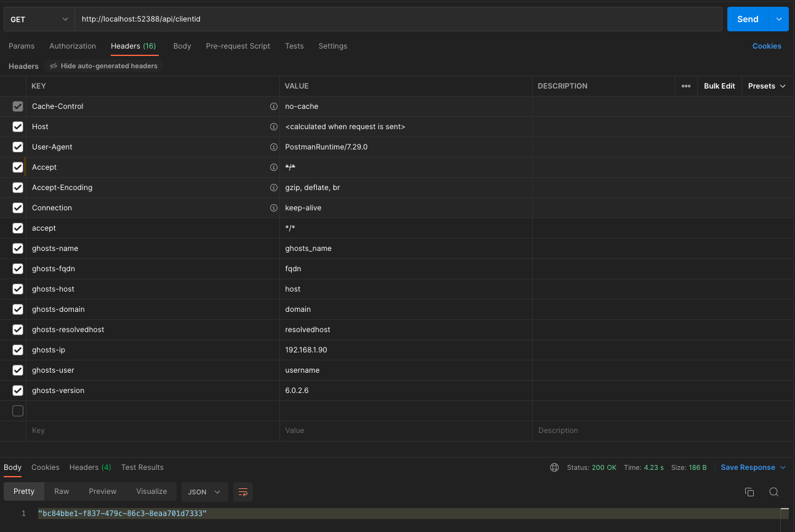Viewport: 795px width, 532px height.
Task: Open the Test Results tab
Action: (x=142, y=467)
